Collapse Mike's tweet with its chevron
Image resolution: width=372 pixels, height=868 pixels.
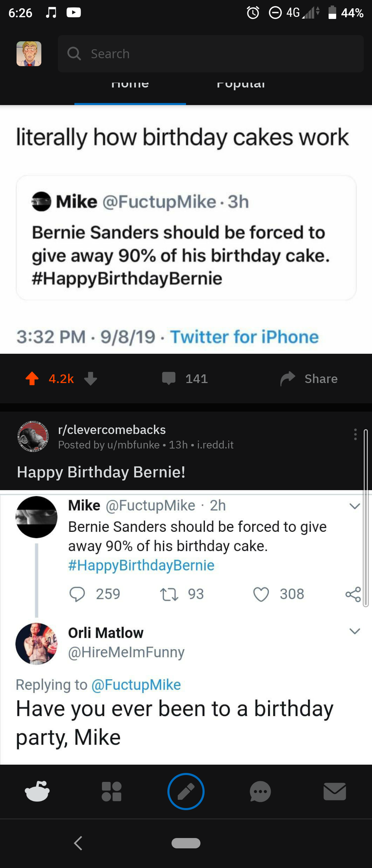pos(354,506)
